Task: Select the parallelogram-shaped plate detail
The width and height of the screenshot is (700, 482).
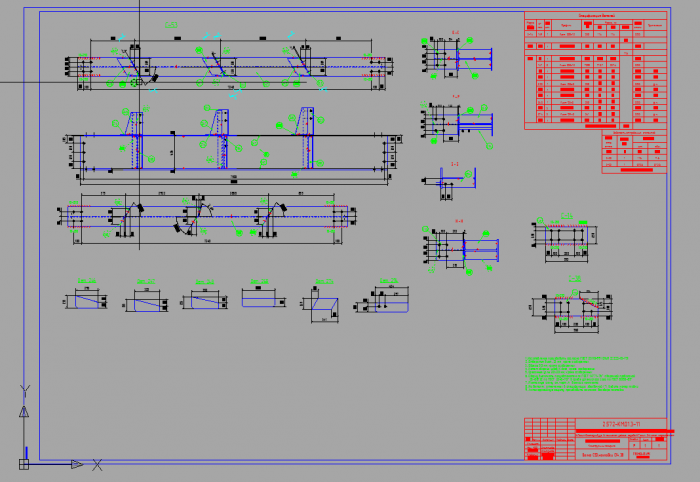Action: 324,304
